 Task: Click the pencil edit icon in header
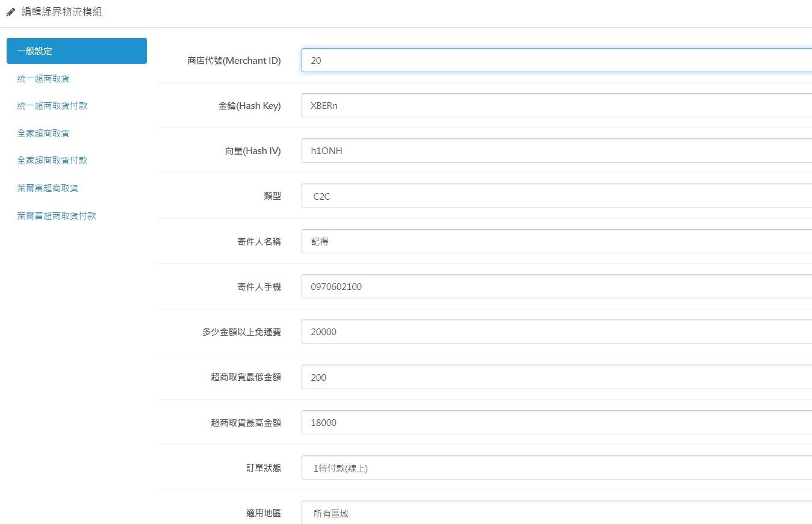(11, 12)
